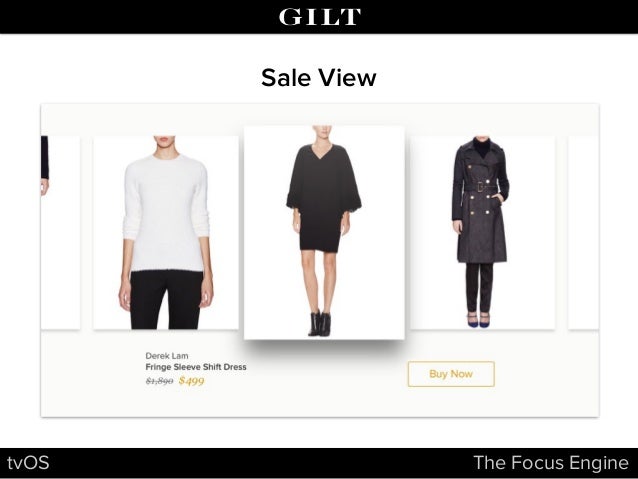Click the Buy Now button

tap(451, 374)
